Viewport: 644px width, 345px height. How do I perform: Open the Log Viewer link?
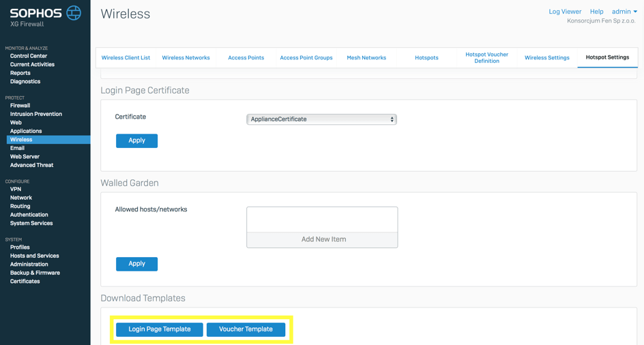point(565,12)
